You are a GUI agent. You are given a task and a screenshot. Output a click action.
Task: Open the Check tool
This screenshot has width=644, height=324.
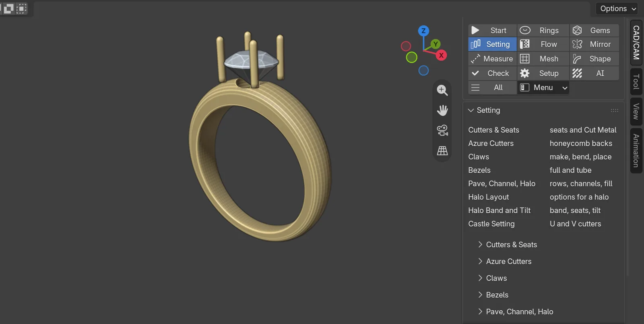click(492, 73)
